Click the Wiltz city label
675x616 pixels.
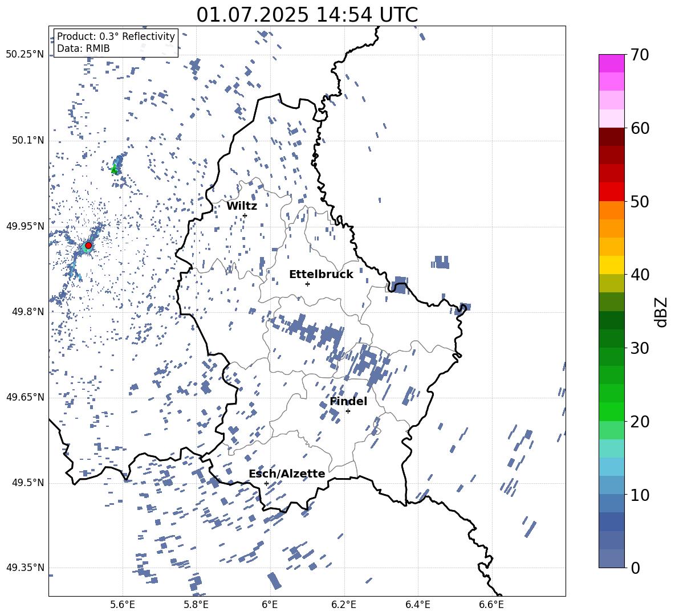coord(242,206)
